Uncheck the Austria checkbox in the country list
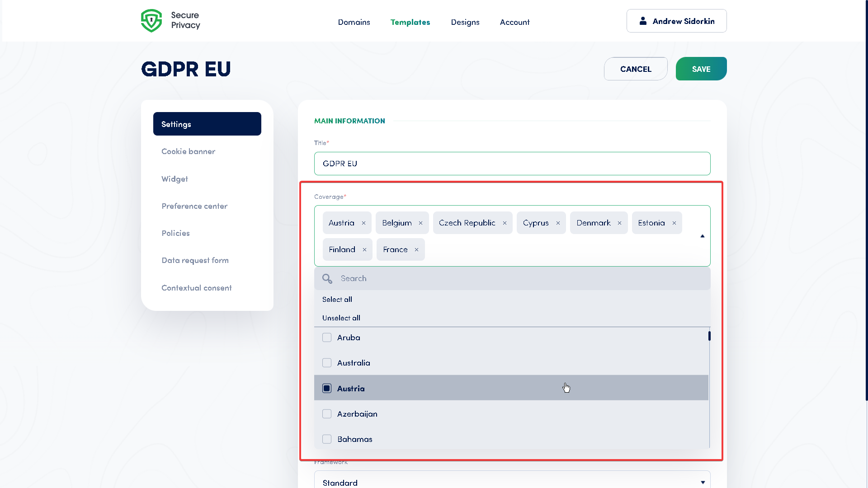The width and height of the screenshot is (868, 488). pos(327,388)
